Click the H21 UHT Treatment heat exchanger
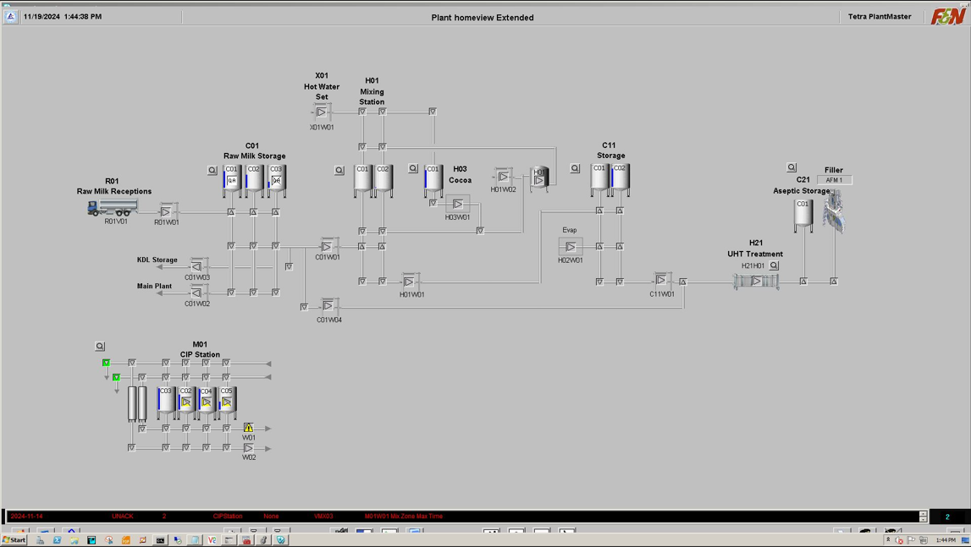This screenshot has height=547, width=971. tap(756, 281)
